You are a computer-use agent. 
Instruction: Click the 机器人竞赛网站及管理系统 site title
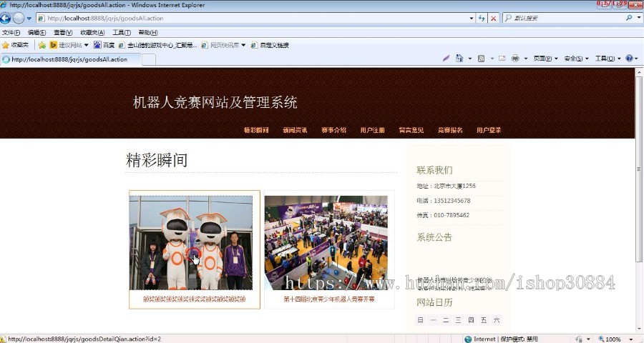pyautogui.click(x=215, y=102)
